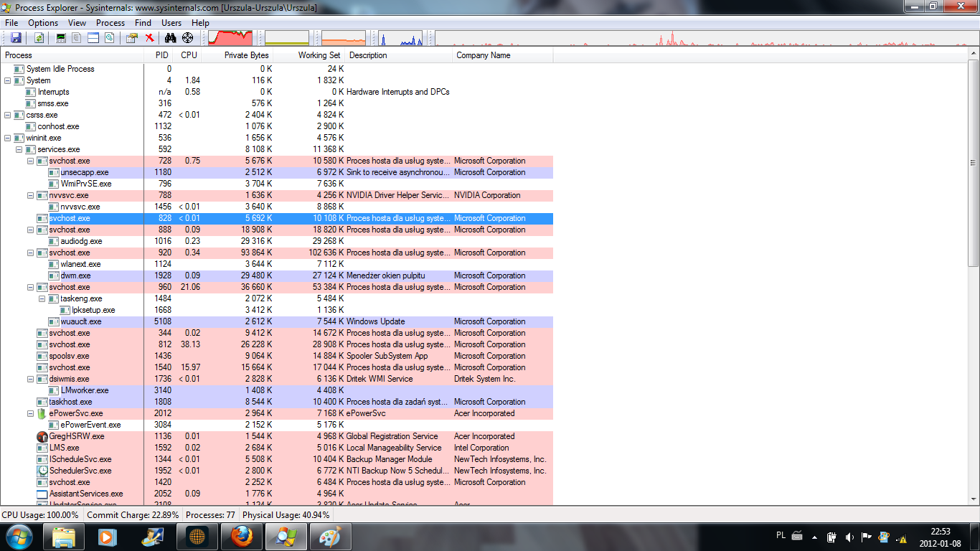980x551 pixels.
Task: Click the vertical scrollbar thumb
Action: click(x=974, y=164)
